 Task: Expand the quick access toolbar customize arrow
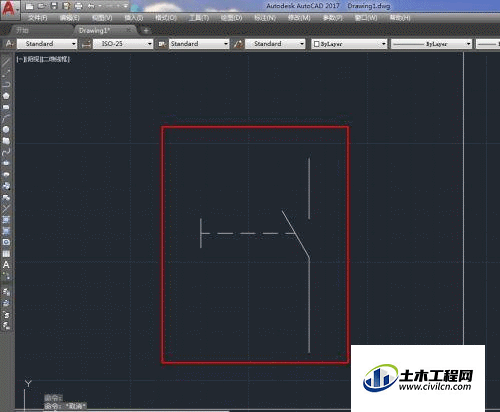pos(126,6)
